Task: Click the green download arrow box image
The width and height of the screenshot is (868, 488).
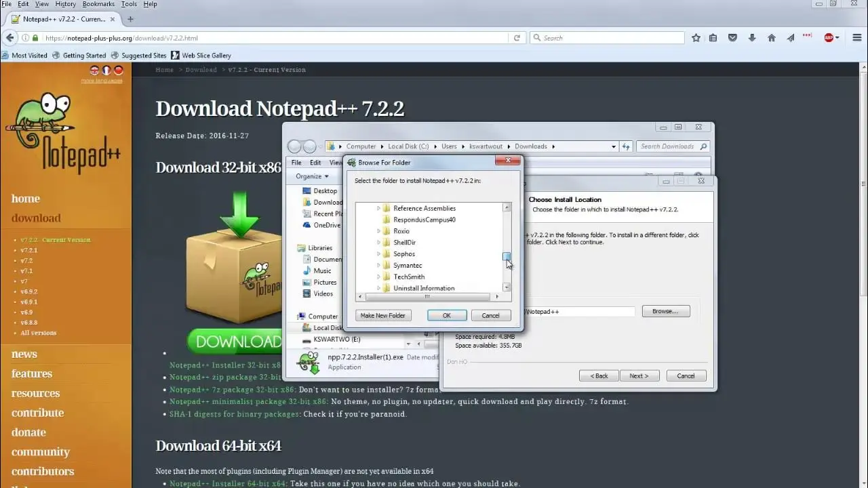Action: (x=235, y=258)
